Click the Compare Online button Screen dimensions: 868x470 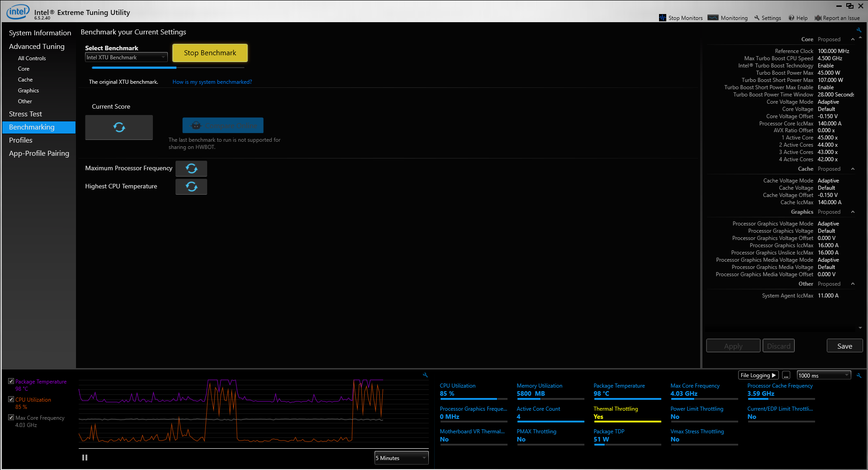pyautogui.click(x=223, y=125)
